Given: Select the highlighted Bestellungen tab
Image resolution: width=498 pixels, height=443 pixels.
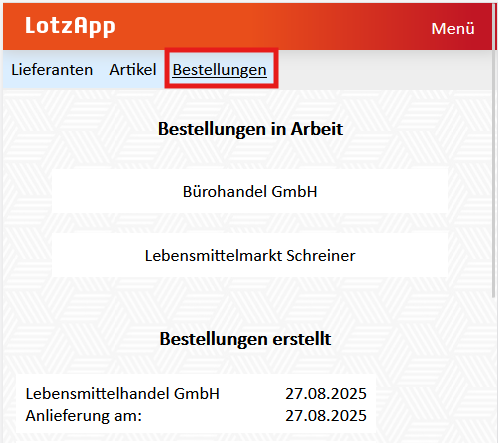Looking at the screenshot, I should pyautogui.click(x=220, y=70).
